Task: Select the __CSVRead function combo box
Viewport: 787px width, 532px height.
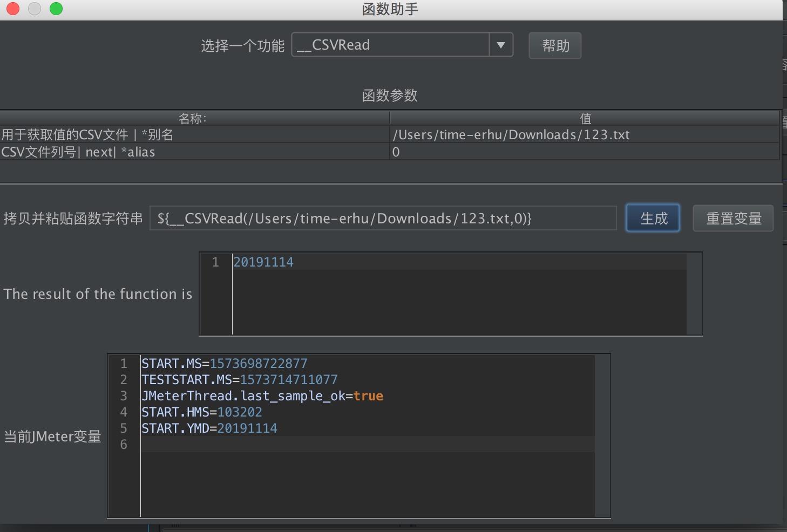Action: [402, 45]
